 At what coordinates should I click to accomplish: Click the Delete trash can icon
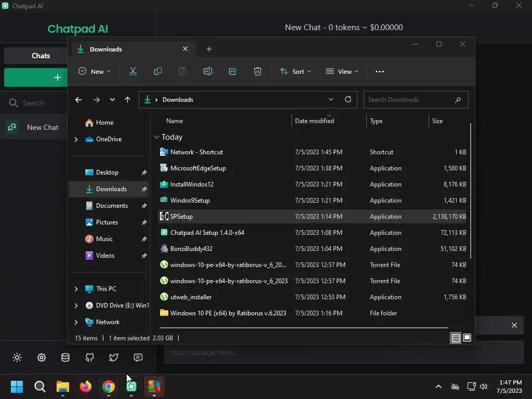click(258, 72)
